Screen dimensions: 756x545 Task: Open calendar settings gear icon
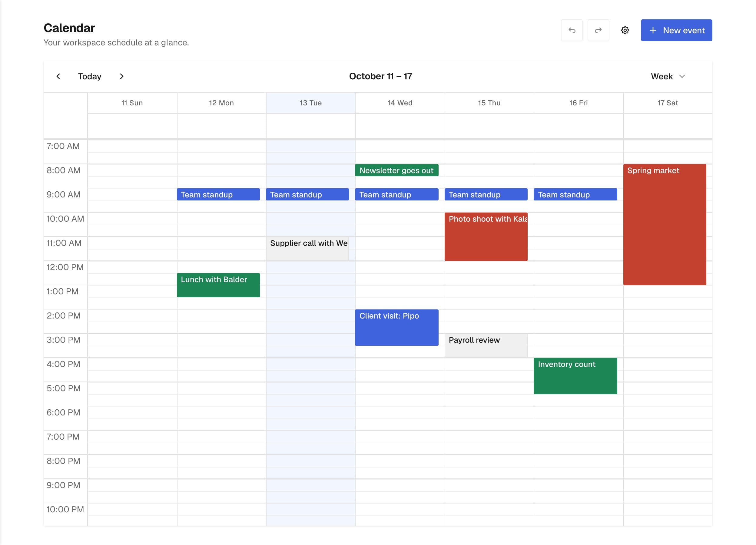[x=625, y=30]
